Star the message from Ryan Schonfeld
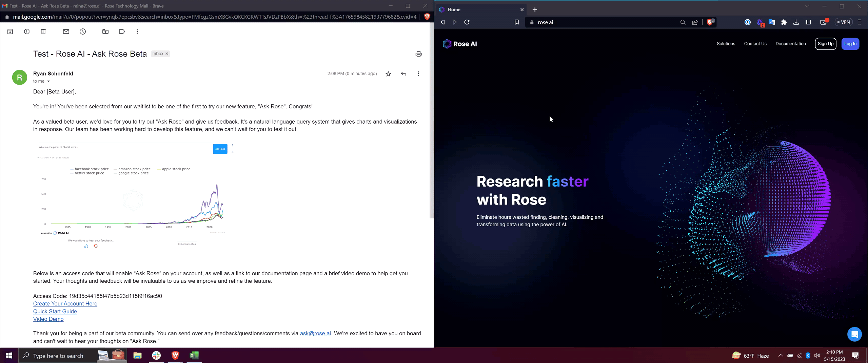 tap(388, 74)
